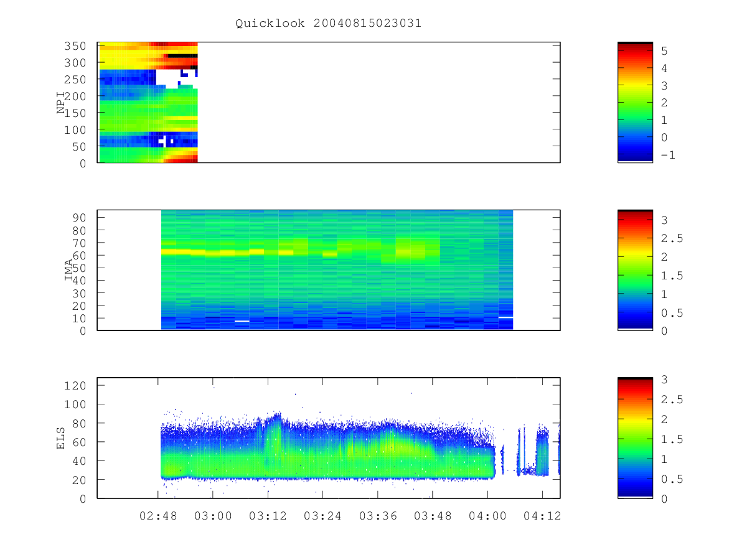This screenshot has height=560, width=747.
Task: Click inside the IMA spectrogram data
Action: coord(337,270)
